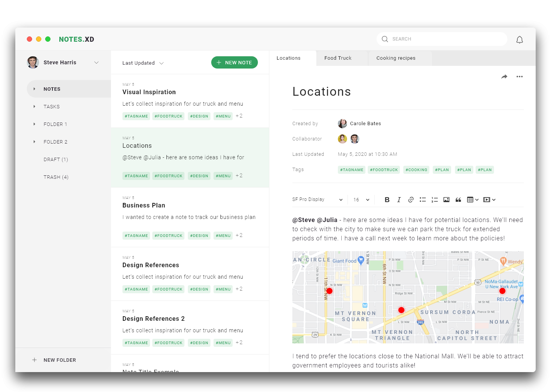Image resolution: width=551 pixels, height=392 pixels.
Task: Open DRAFT (1) in sidebar
Action: click(56, 159)
